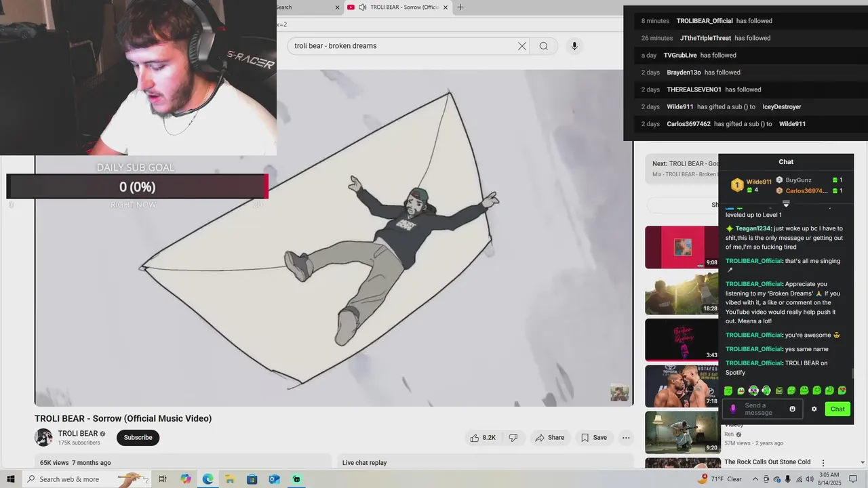Click the Send a message chat field

tap(763, 409)
